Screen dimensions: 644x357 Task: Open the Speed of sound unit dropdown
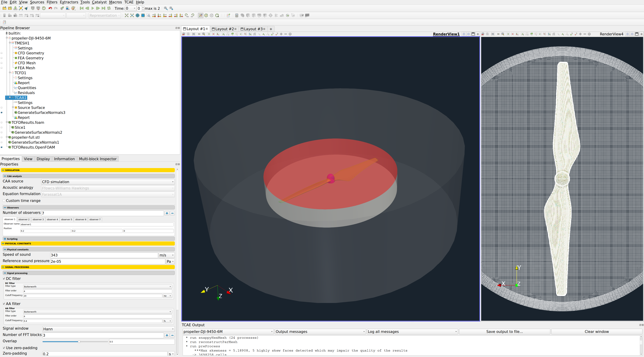166,255
